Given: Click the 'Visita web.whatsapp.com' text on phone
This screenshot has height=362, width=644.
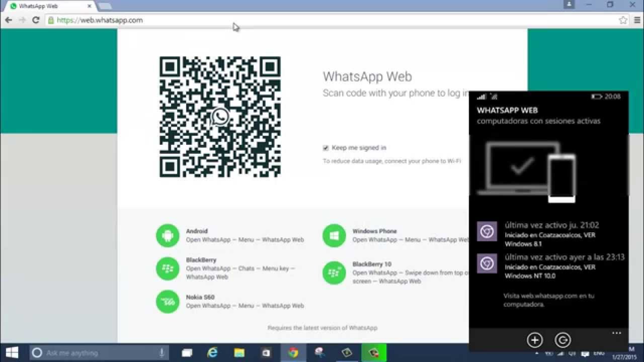Looking at the screenshot, I should 549,300.
